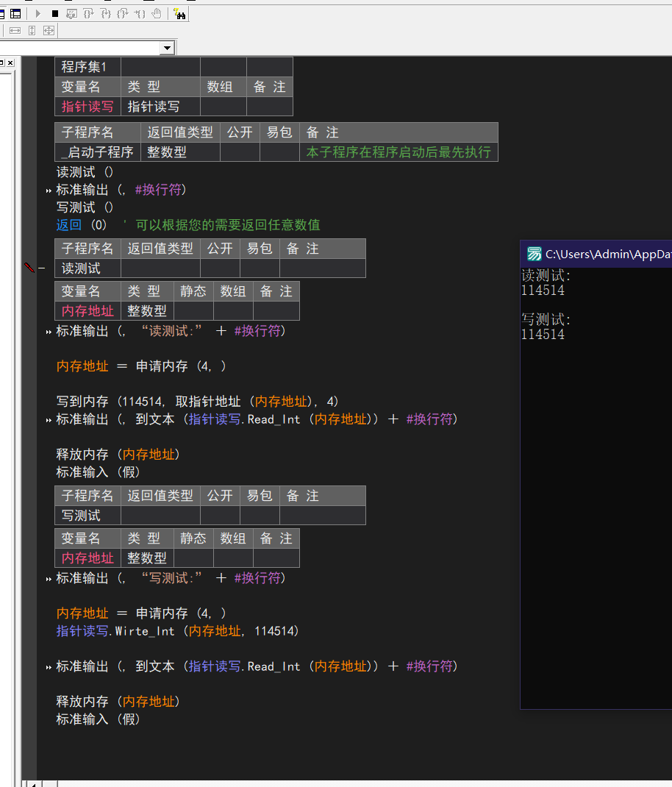
Task: Click inside the empty combo box field
Action: 80,49
